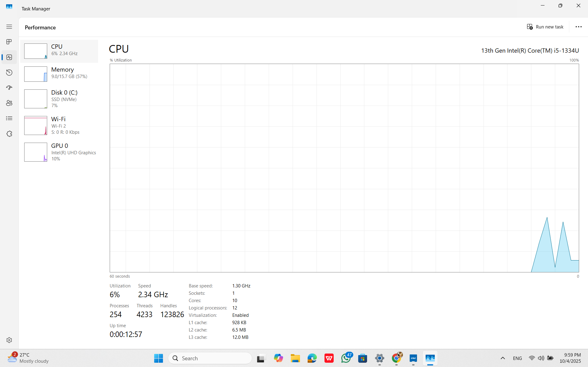
Task: Open the Services page icon
Action: coord(9,134)
